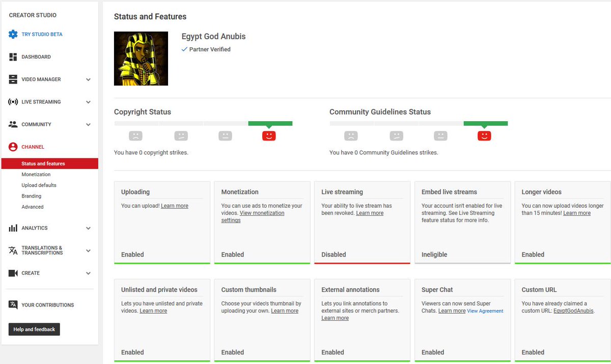The width and height of the screenshot is (611, 364).
Task: Click the EgyptGodAnubis custom URL link
Action: pos(573,311)
